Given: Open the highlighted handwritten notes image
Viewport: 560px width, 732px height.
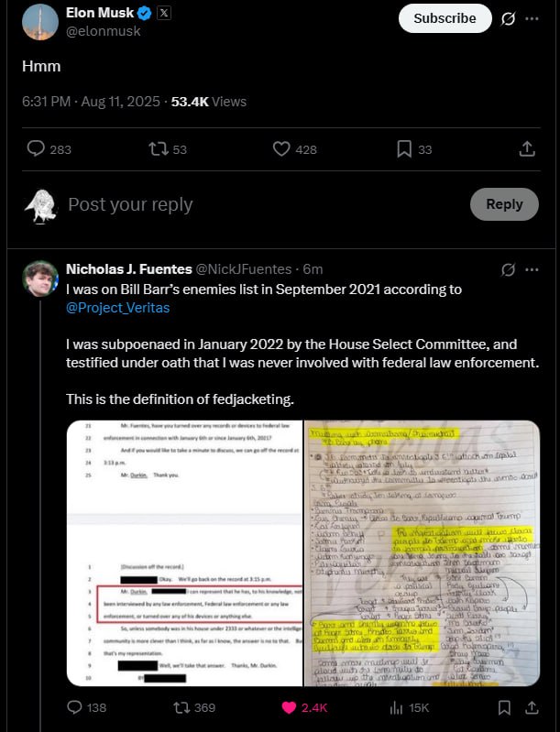Looking at the screenshot, I should 423,553.
